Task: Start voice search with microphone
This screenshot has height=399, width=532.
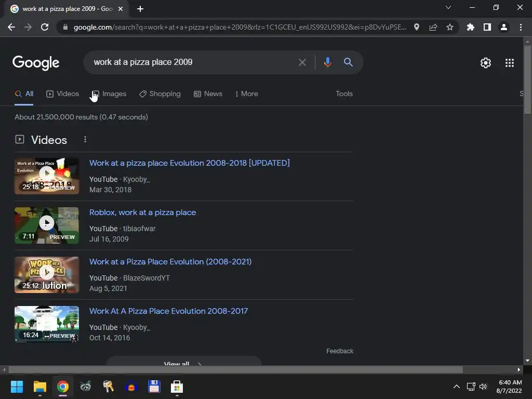Action: point(327,62)
